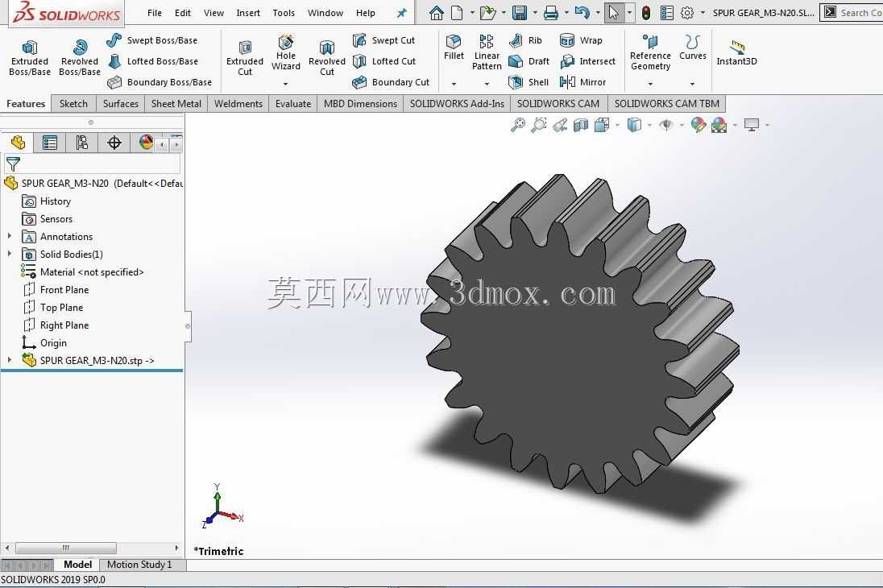Select Top Plane in the tree

point(53,307)
